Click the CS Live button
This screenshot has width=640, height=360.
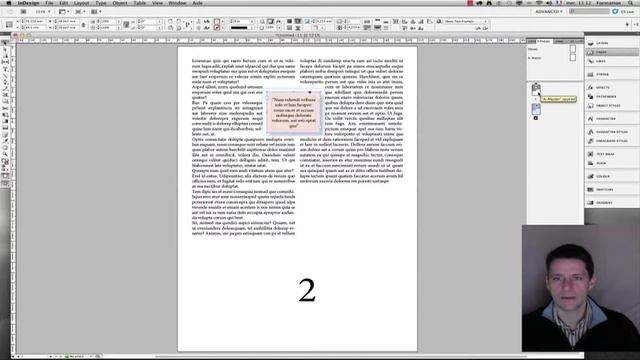pos(624,12)
